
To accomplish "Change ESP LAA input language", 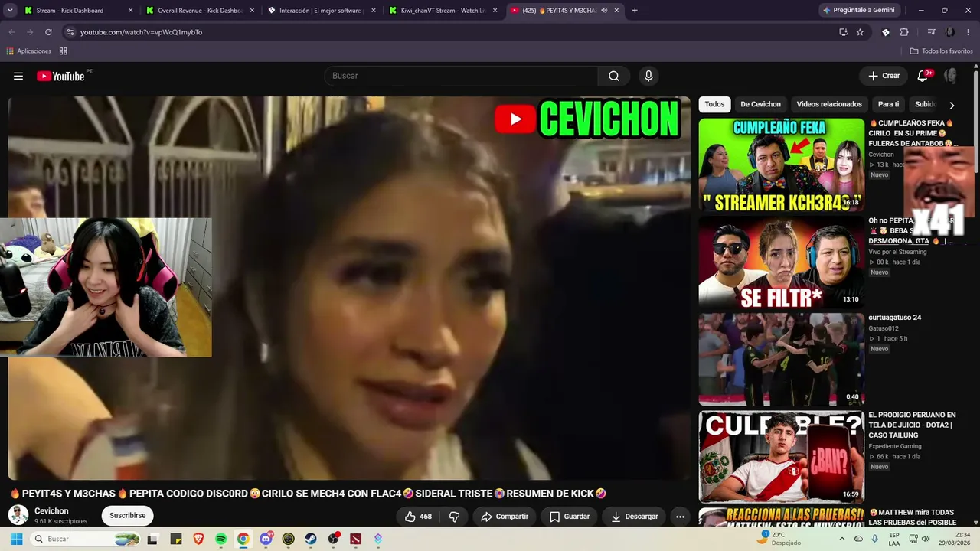I will click(894, 539).
